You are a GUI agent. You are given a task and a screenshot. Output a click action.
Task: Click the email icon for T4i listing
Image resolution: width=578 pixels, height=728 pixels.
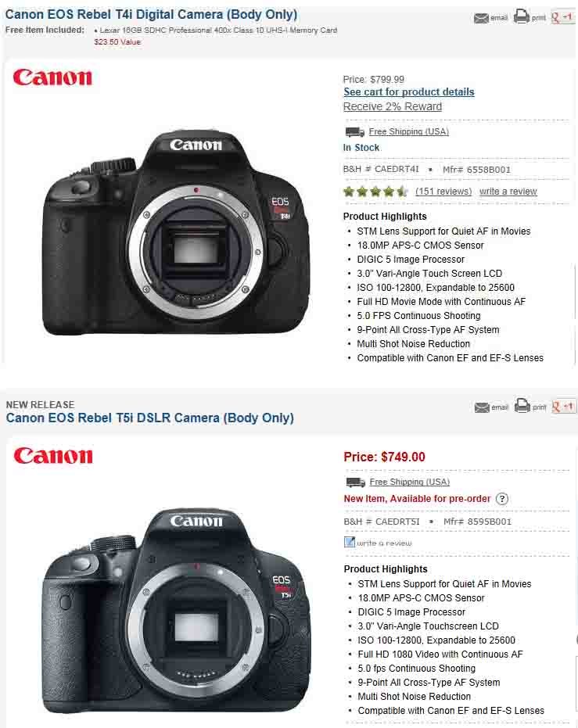click(481, 18)
